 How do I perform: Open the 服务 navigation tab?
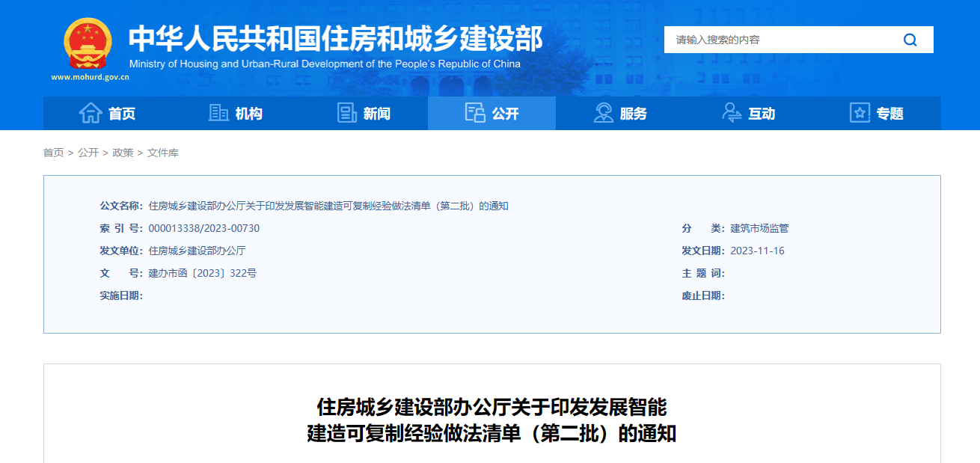point(620,113)
